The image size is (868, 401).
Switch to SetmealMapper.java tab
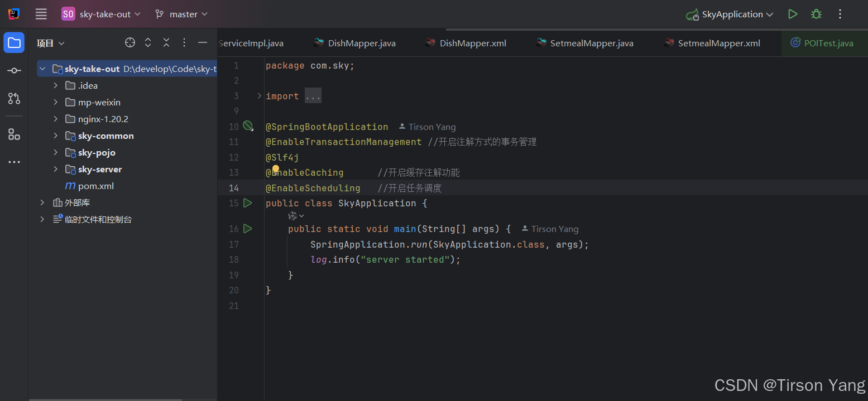(x=584, y=43)
